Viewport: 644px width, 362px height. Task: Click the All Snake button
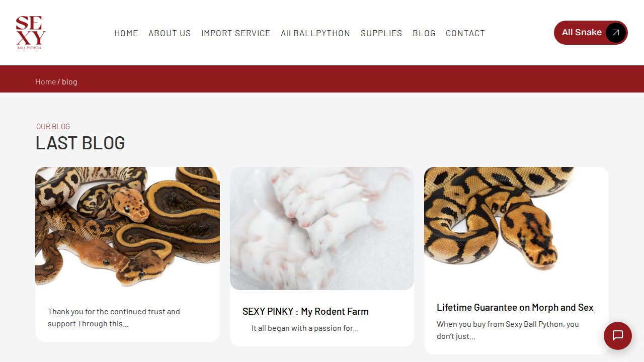click(x=591, y=33)
